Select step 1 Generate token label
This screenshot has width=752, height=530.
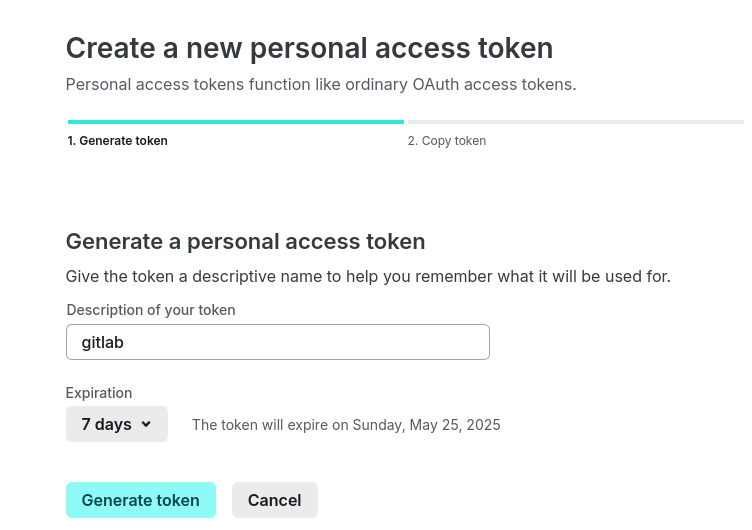pos(117,141)
